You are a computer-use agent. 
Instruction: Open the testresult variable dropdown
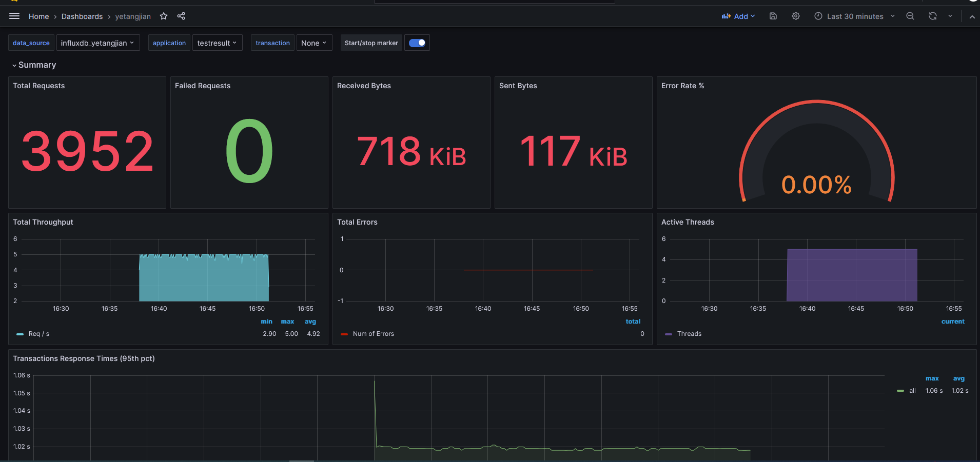point(217,43)
